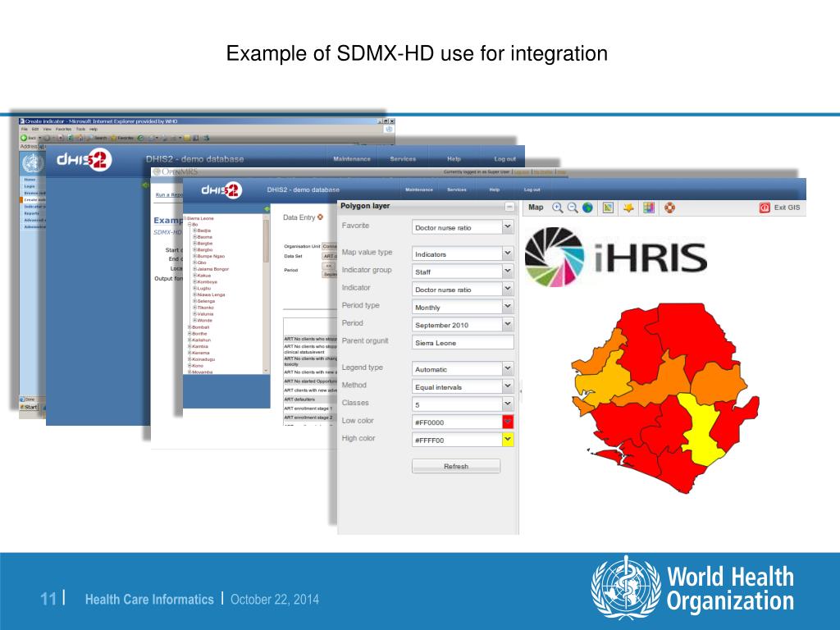Click the green arrow above the org unit tree
This screenshot has width=840, height=630.
[x=267, y=209]
